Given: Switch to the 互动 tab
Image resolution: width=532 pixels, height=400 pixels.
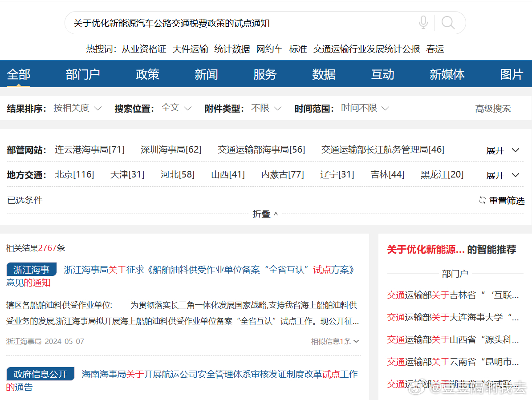Looking at the screenshot, I should [x=383, y=74].
